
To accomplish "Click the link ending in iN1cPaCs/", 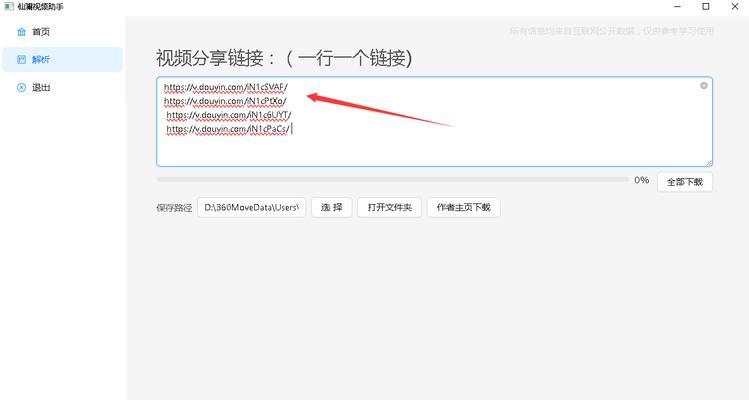I will (x=228, y=129).
